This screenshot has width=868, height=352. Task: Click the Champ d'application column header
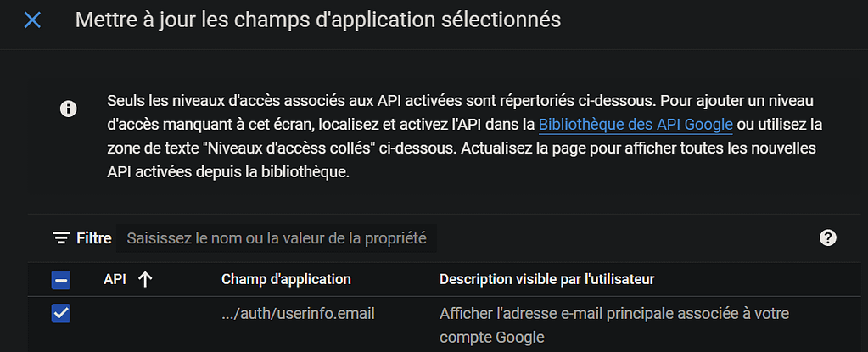(x=286, y=279)
